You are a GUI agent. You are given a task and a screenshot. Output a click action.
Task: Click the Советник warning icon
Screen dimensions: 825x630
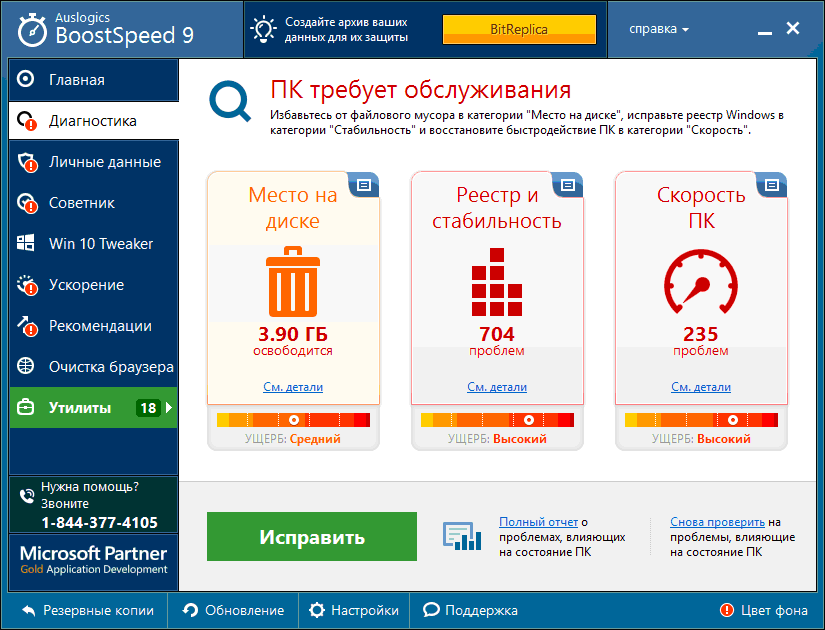(27, 203)
